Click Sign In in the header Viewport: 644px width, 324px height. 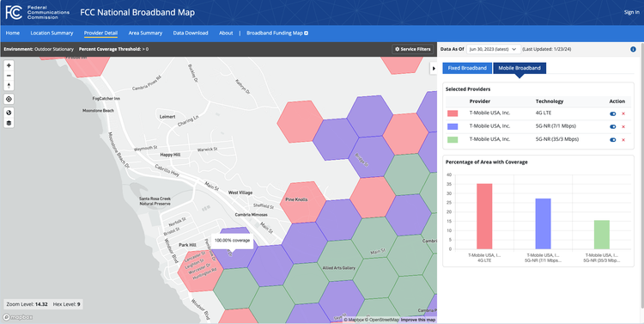[x=631, y=12]
